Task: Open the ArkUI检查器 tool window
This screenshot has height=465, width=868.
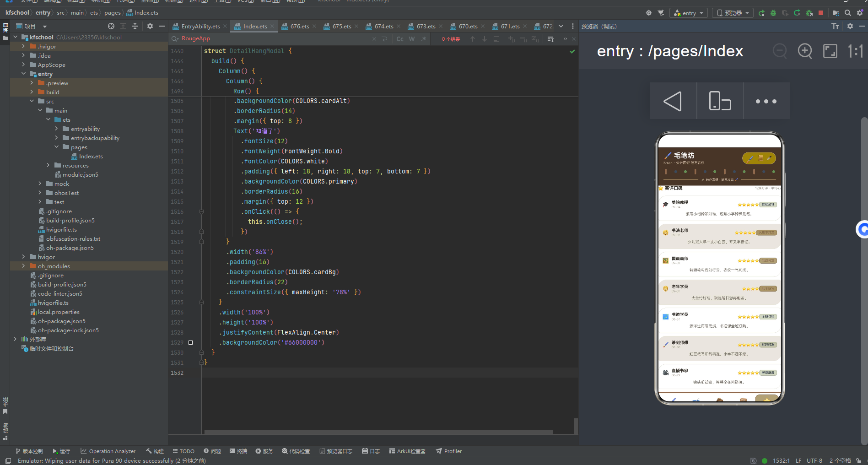Action: pyautogui.click(x=407, y=451)
